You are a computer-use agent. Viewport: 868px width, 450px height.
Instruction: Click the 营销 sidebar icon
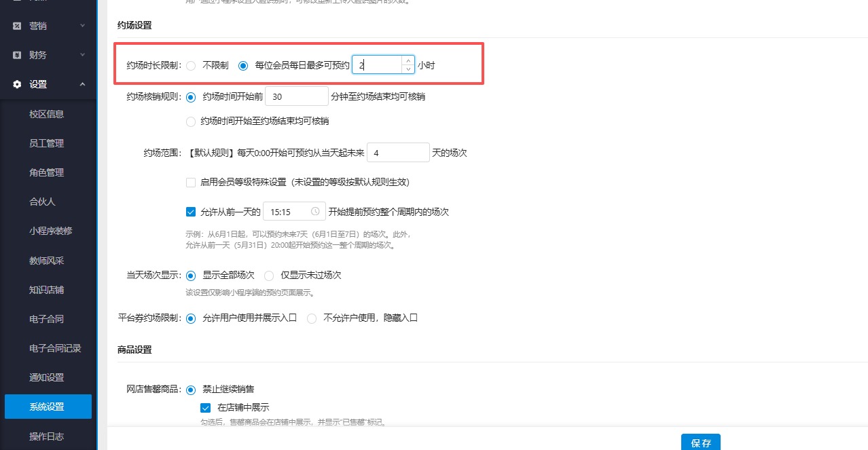[17, 26]
